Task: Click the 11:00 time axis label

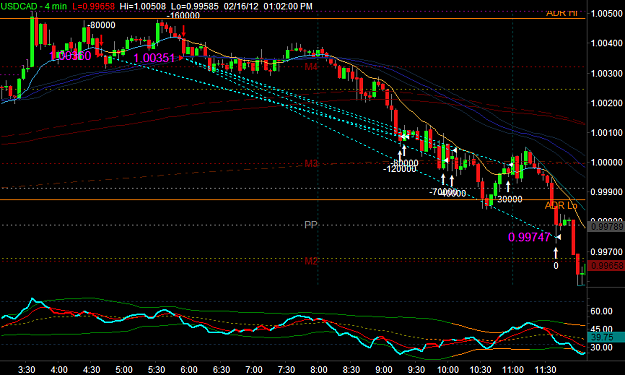Action: pos(513,370)
